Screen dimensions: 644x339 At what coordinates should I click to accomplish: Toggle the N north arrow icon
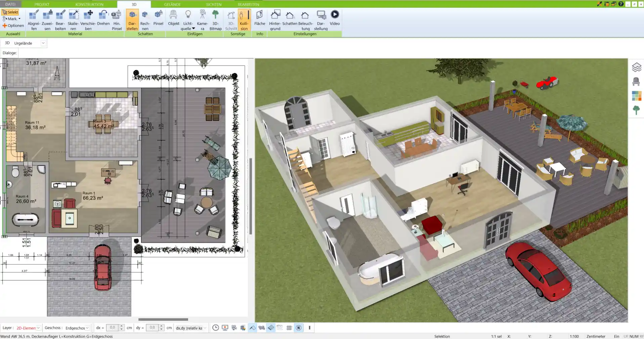(298, 328)
